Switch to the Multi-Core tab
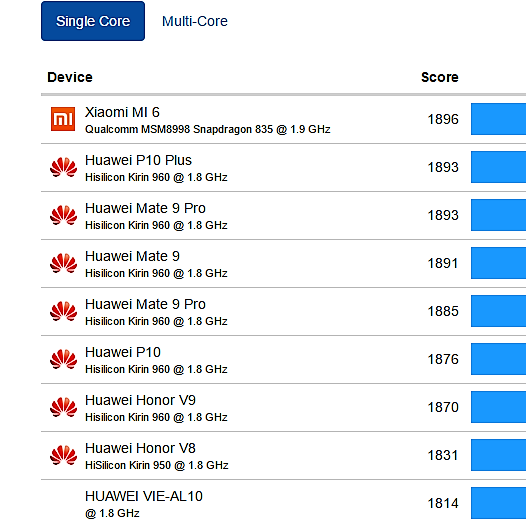 click(195, 21)
